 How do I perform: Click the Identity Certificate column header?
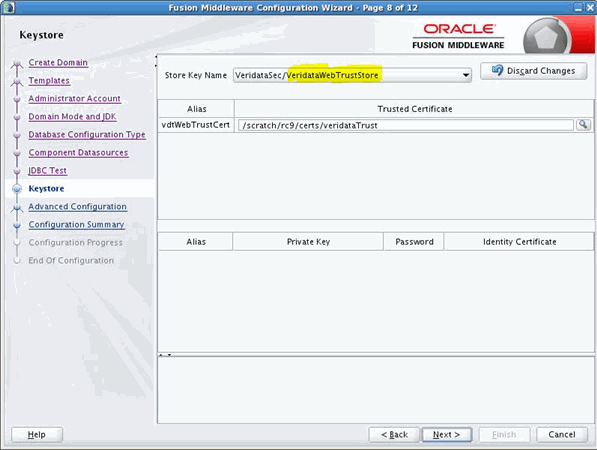point(519,242)
